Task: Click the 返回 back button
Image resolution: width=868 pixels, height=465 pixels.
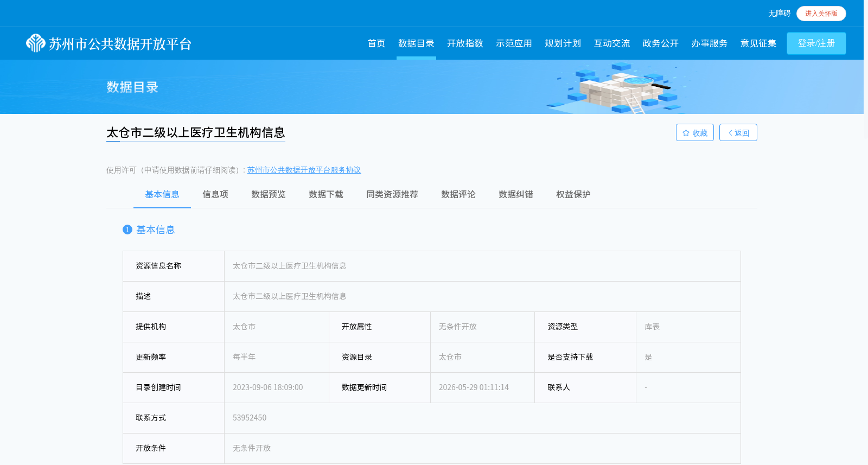Action: point(738,132)
